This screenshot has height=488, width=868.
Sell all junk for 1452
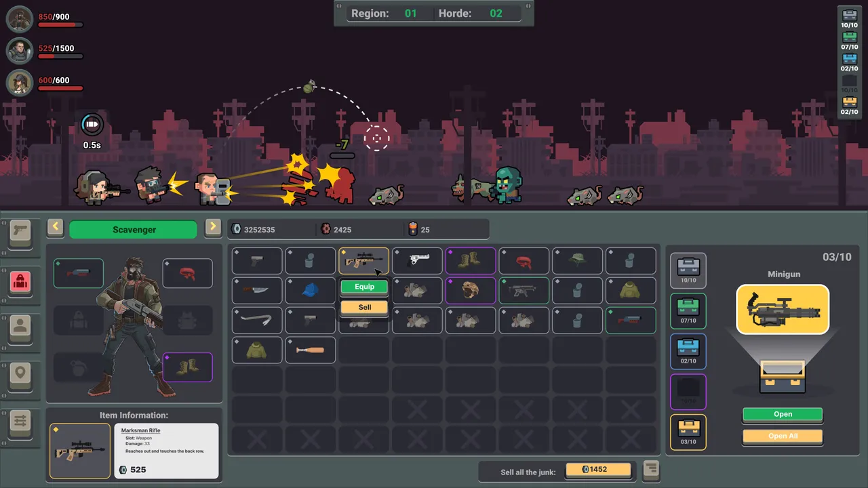click(598, 470)
